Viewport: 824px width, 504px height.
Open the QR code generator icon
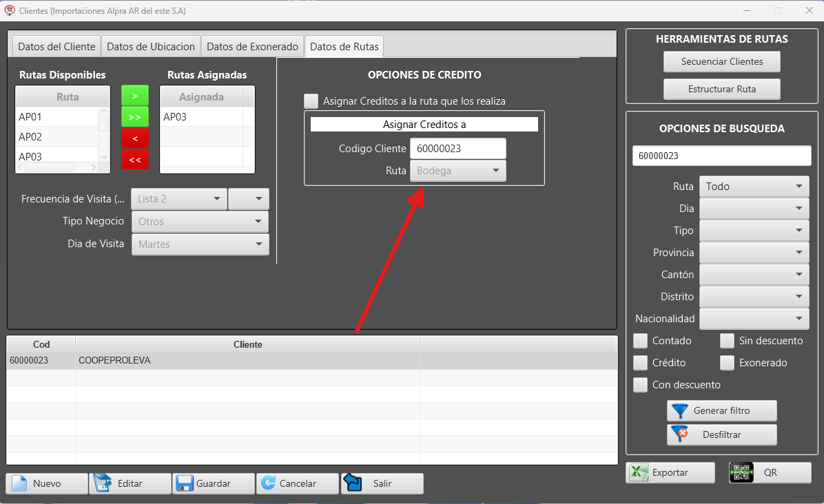pos(741,473)
